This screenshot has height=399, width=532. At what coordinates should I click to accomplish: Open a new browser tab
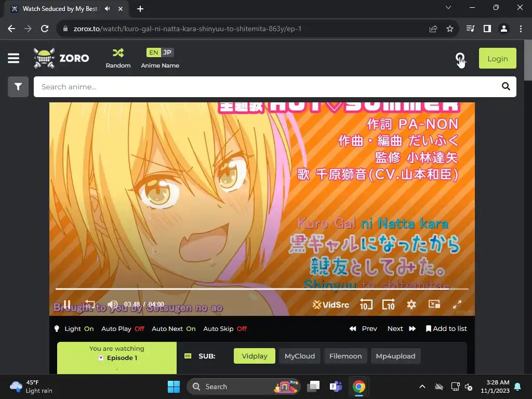tap(140, 9)
